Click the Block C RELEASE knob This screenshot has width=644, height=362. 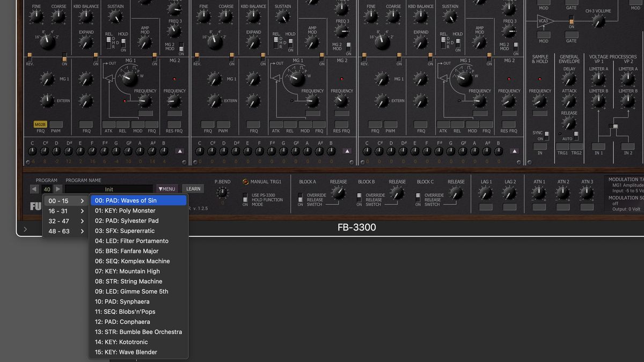point(456,194)
